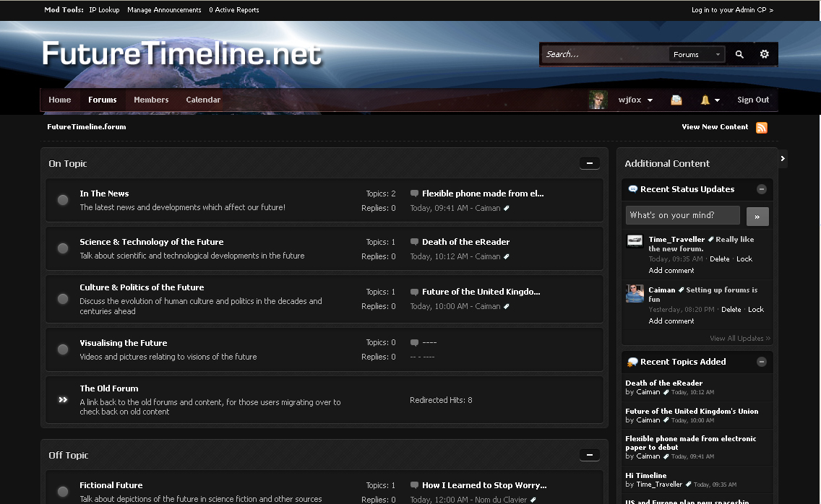Open the Members tab
The height and width of the screenshot is (504, 821).
click(151, 100)
